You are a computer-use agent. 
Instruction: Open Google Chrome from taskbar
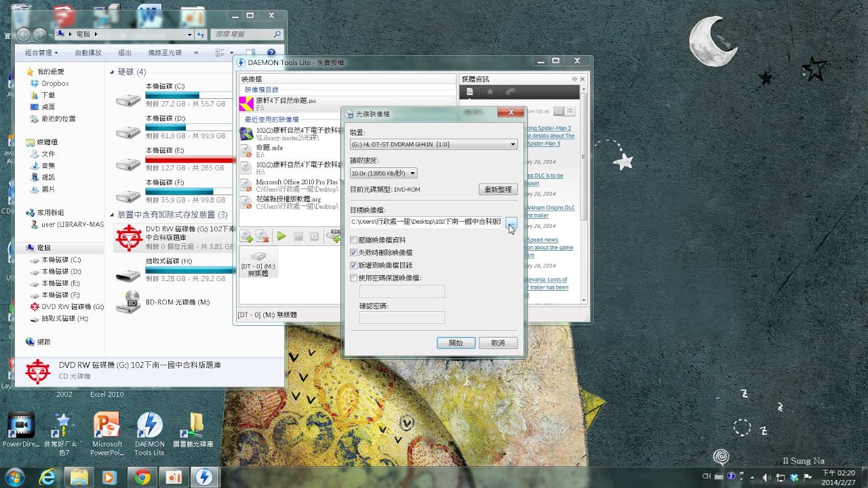(141, 477)
